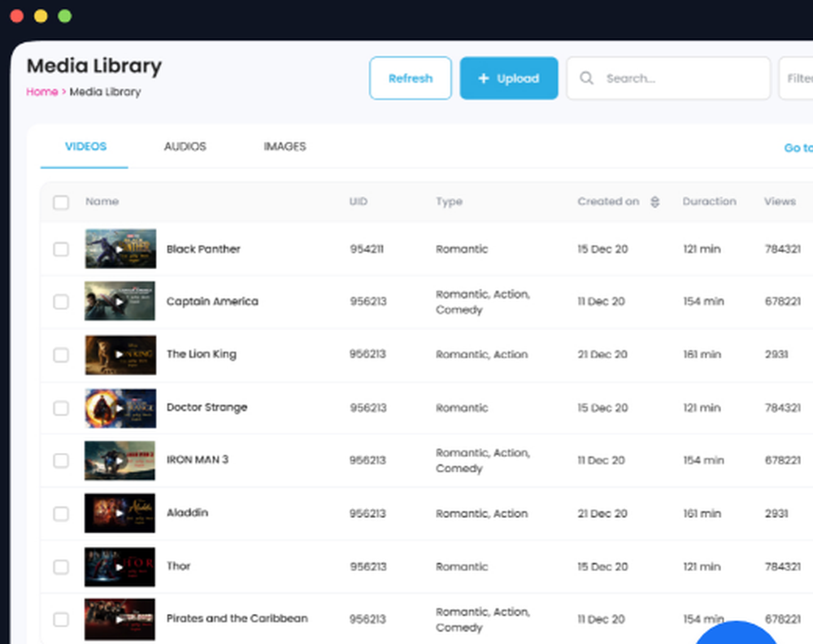Click the Type column header
The height and width of the screenshot is (644, 813).
click(449, 202)
